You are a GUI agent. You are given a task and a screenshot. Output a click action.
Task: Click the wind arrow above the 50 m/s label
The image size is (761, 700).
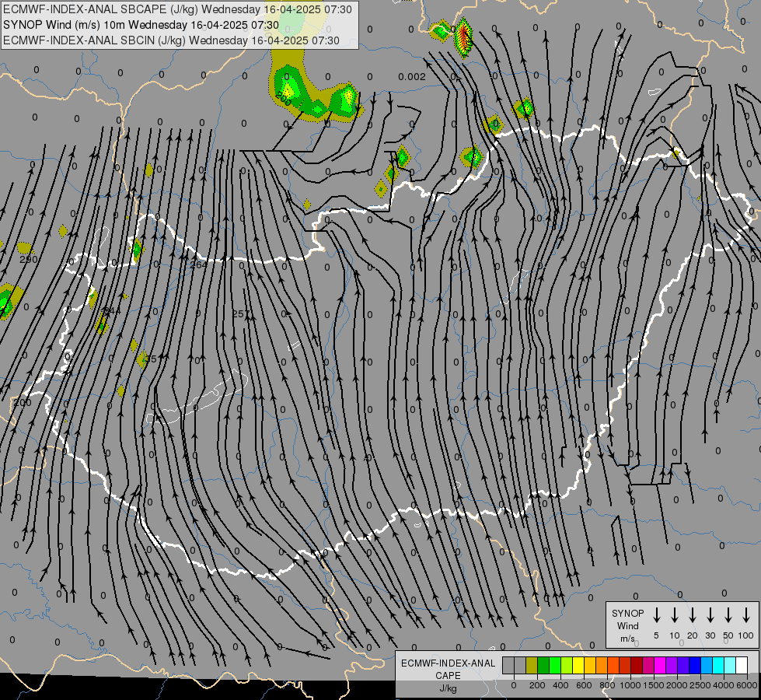[728, 615]
